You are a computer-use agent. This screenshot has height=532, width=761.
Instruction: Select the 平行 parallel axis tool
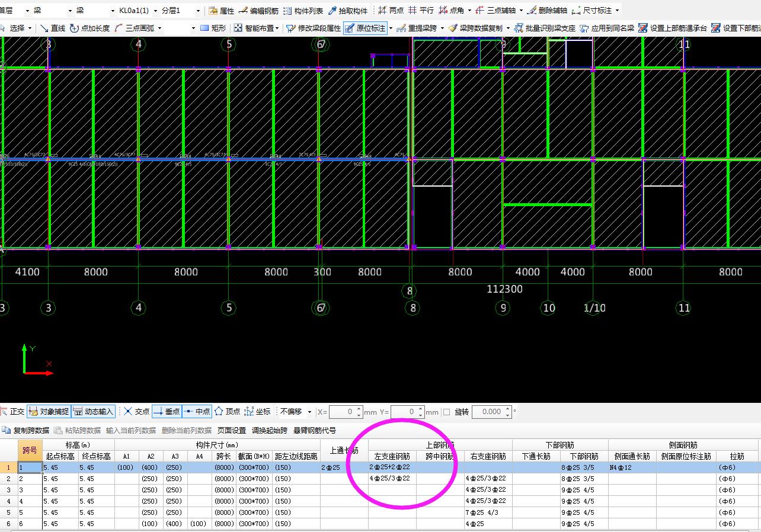(421, 11)
